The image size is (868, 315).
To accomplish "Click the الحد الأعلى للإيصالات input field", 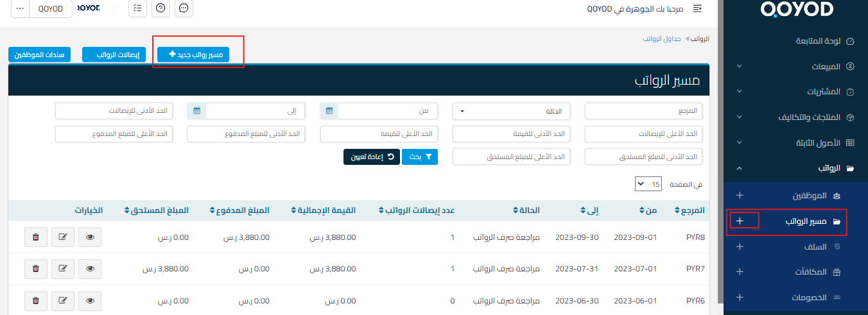I will point(643,134).
